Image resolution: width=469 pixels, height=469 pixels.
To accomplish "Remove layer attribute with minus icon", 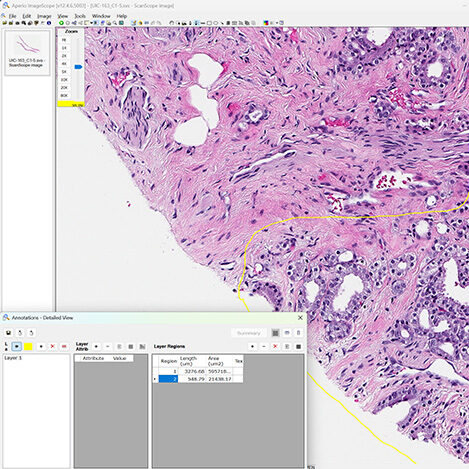I will tap(108, 347).
